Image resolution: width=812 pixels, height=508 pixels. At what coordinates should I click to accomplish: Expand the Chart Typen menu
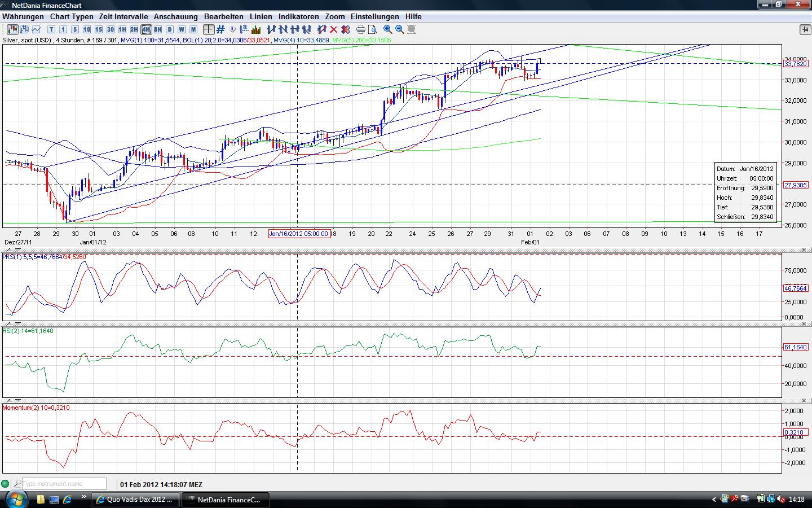point(72,17)
